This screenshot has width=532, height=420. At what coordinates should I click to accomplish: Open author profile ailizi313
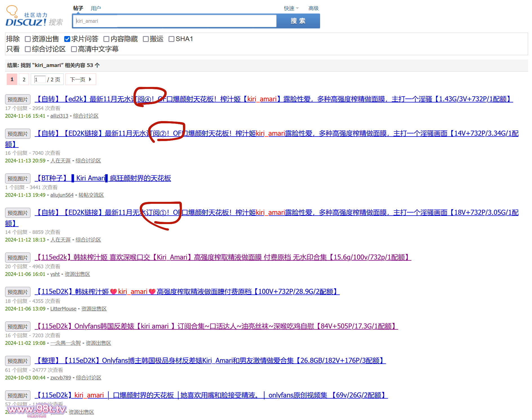[x=59, y=116]
